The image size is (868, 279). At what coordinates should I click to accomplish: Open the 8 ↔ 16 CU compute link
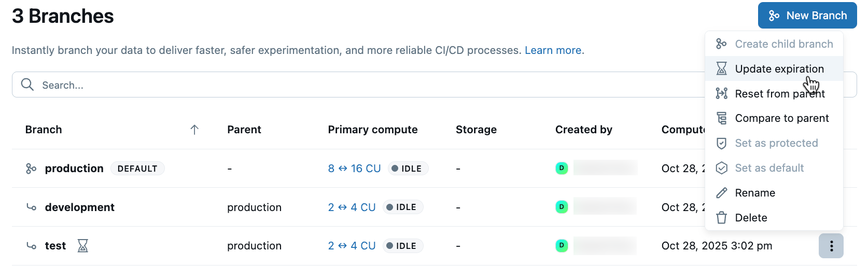pos(354,169)
